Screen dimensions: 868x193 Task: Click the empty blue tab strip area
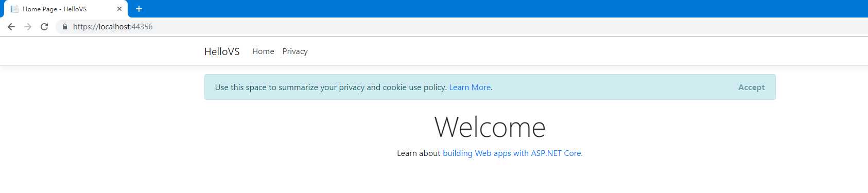tap(505, 9)
